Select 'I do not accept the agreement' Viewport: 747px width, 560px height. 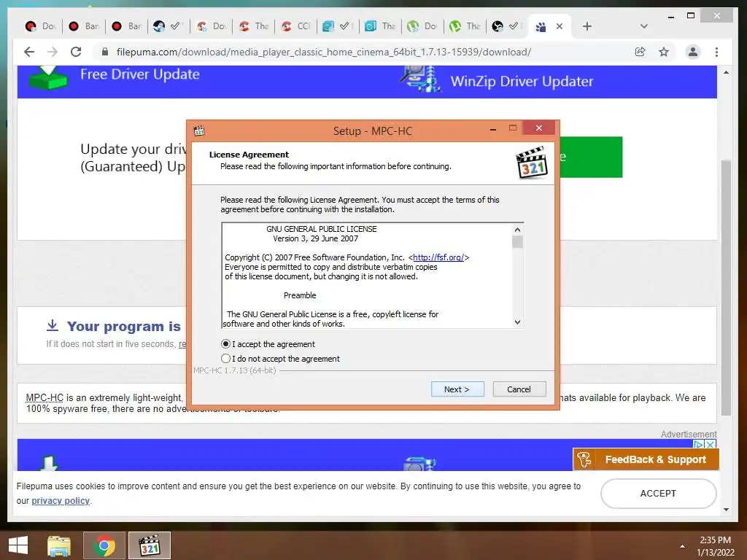point(281,359)
